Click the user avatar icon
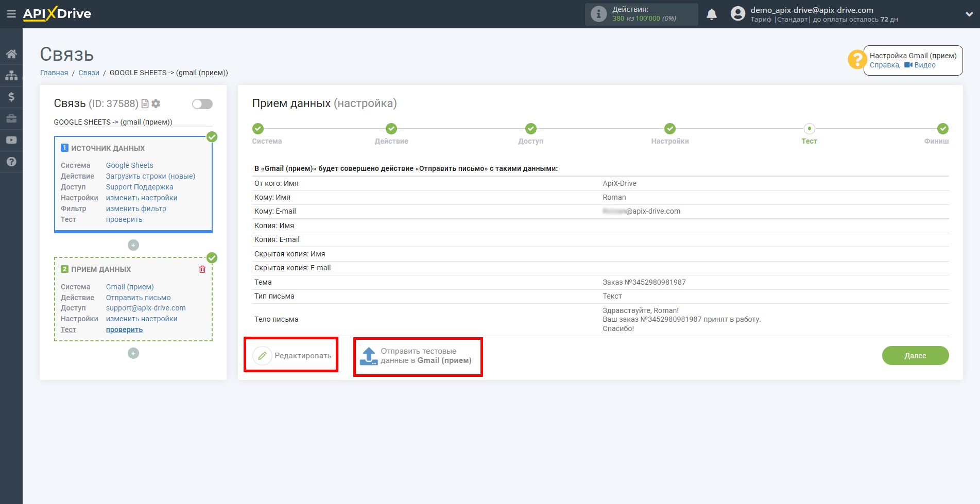Screen dimensions: 980x504 [x=738, y=14]
